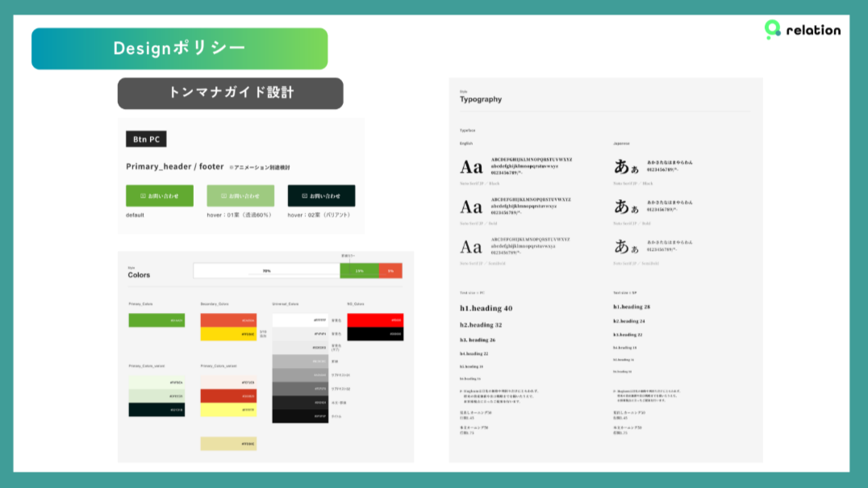Click the green segment of color ratio bar
The width and height of the screenshot is (868, 488).
tap(359, 271)
